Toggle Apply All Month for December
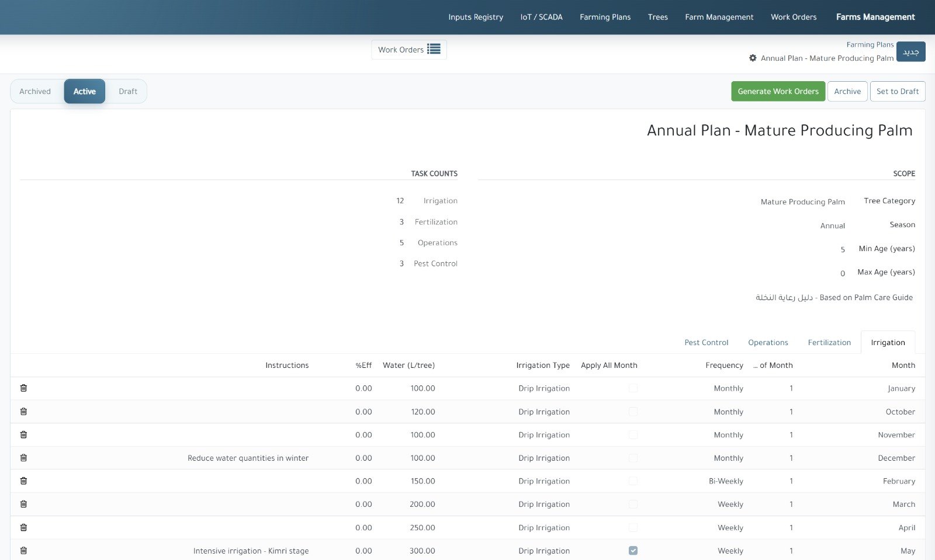 coord(633,458)
